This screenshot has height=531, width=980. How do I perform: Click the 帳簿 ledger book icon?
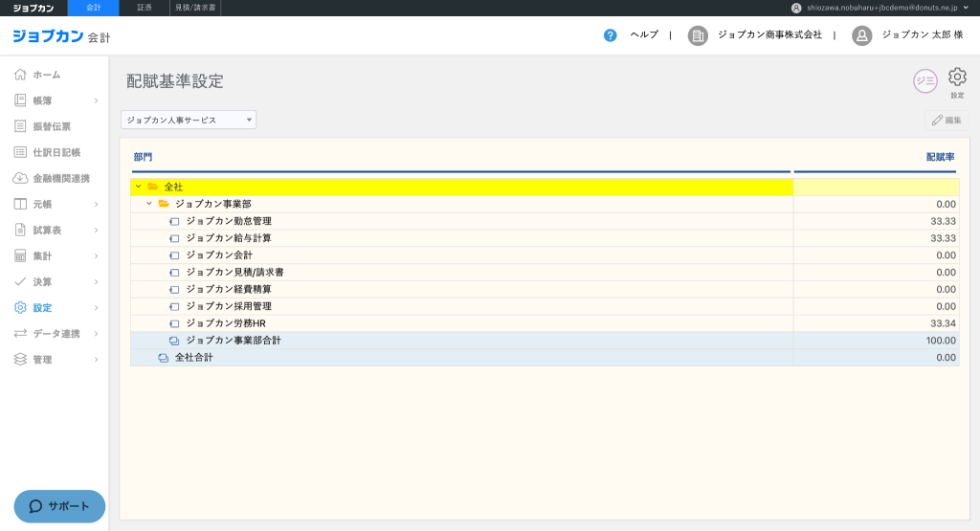point(20,100)
